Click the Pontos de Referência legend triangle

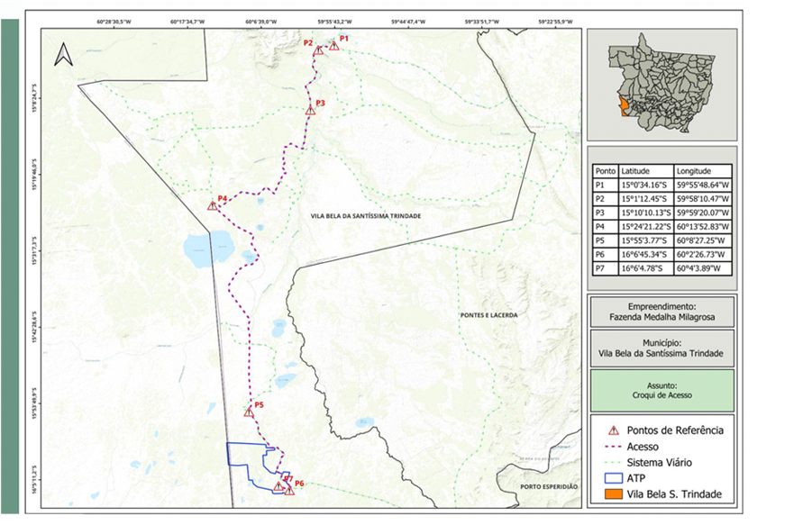coord(616,430)
